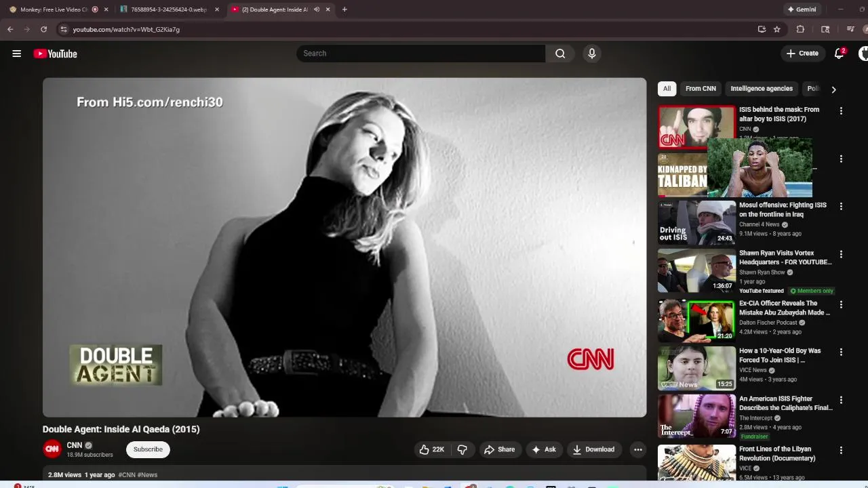Image resolution: width=868 pixels, height=488 pixels.
Task: Click the video player area
Action: [344, 247]
